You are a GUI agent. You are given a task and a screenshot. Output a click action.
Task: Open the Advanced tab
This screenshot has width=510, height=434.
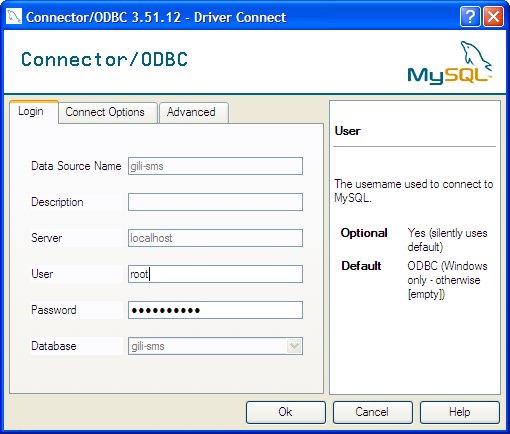[x=191, y=112]
